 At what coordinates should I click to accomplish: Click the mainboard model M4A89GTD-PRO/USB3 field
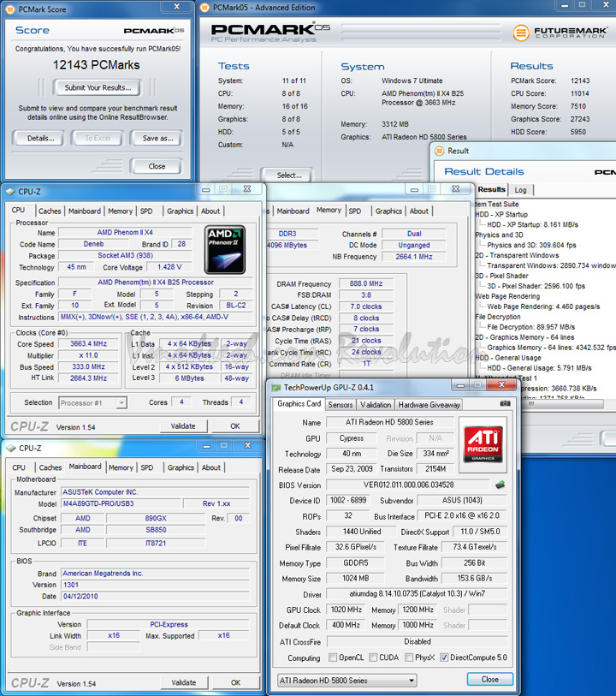pyautogui.click(x=121, y=503)
